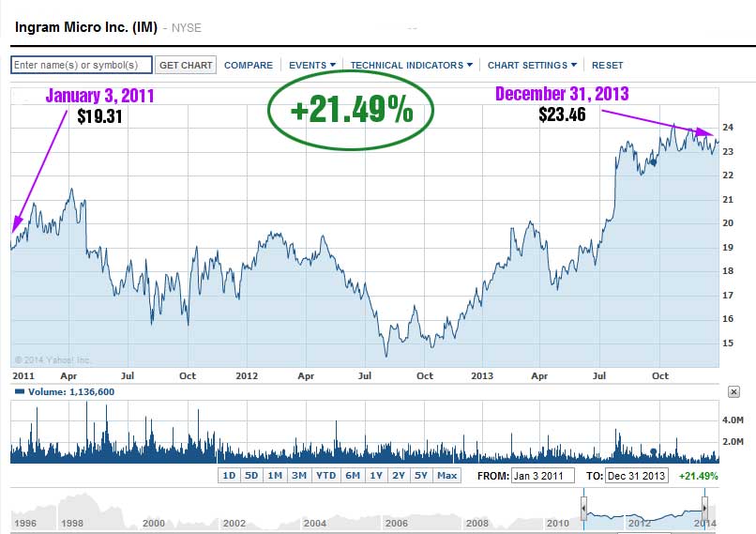756x534 pixels.
Task: Click the Ingram Micro Inc. (IM) title
Action: [86, 27]
